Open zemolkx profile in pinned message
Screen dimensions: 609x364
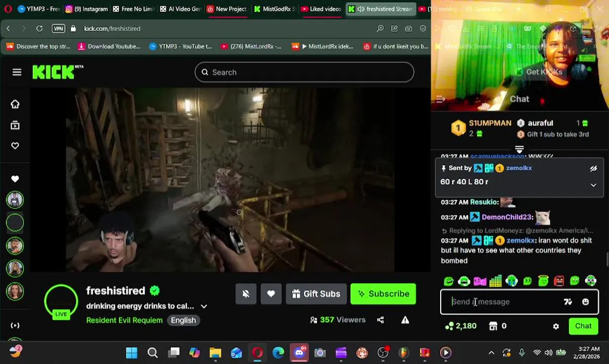[x=519, y=168]
